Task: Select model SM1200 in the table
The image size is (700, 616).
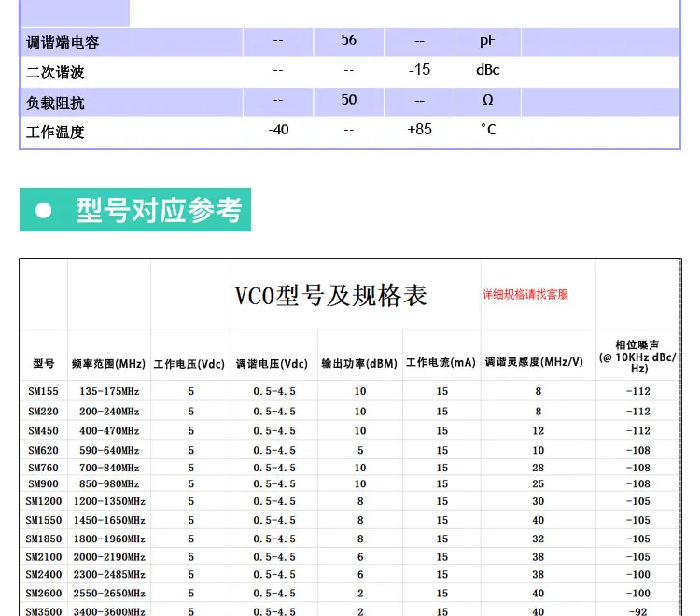Action: click(43, 502)
